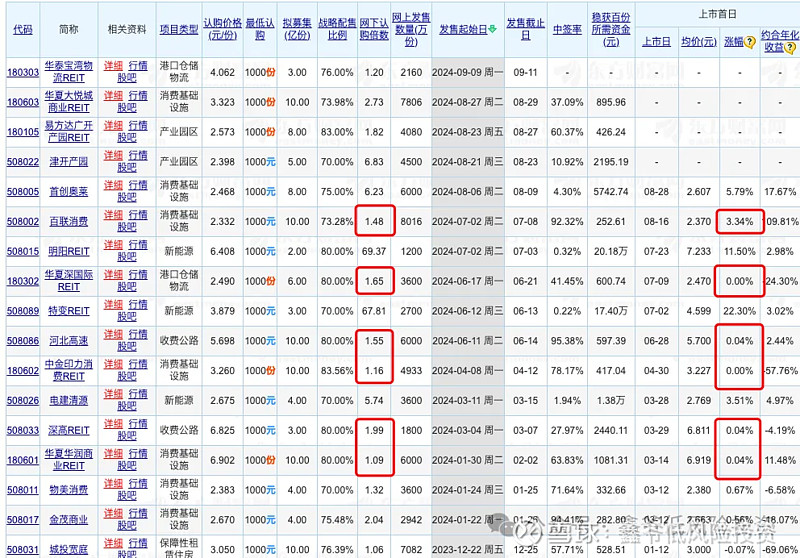The width and height of the screenshot is (800, 558).
Task: Open 华夏华润商业REIT name link
Action: 69,460
